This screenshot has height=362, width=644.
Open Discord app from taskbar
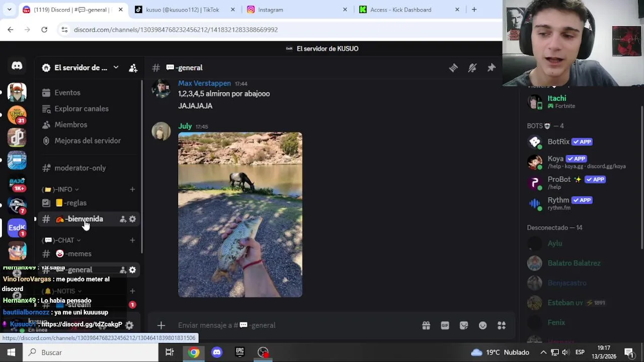(x=217, y=352)
